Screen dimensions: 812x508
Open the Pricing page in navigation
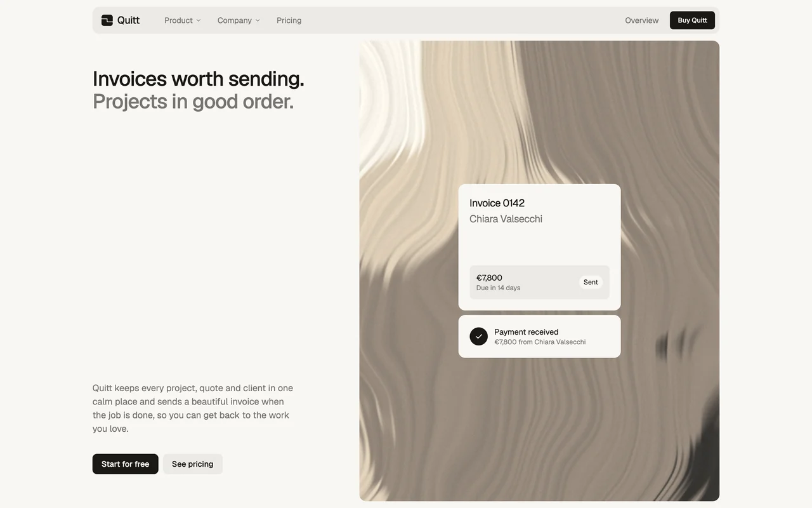tap(289, 20)
